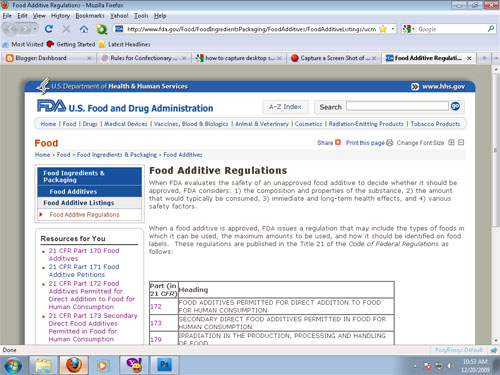Screen dimensions: 500x375
Task: Open the Google search engine selector icon
Action: tap(407, 29)
